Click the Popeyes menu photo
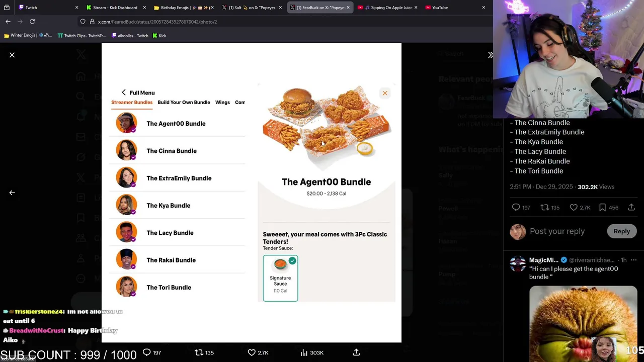Viewport: 644px width, 362px height. point(252,193)
